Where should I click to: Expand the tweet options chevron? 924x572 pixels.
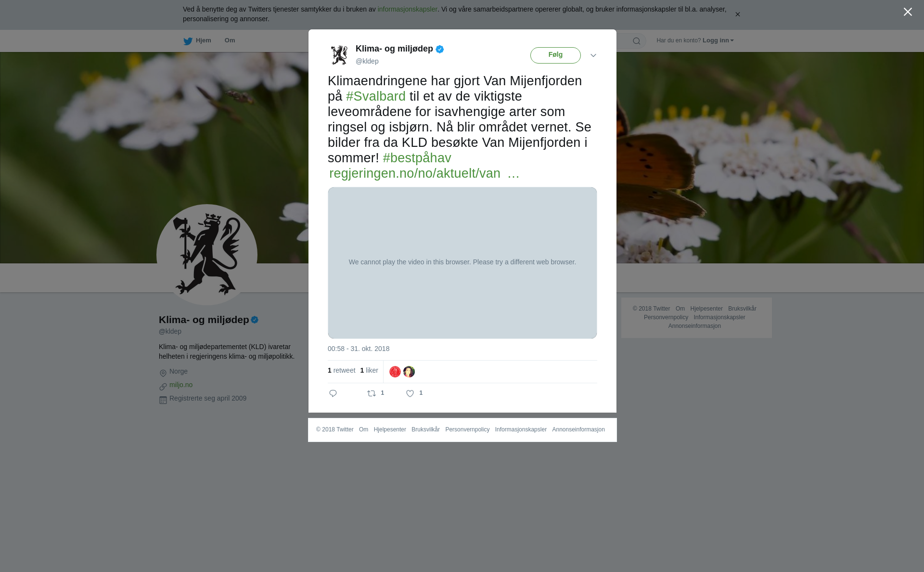pyautogui.click(x=593, y=55)
